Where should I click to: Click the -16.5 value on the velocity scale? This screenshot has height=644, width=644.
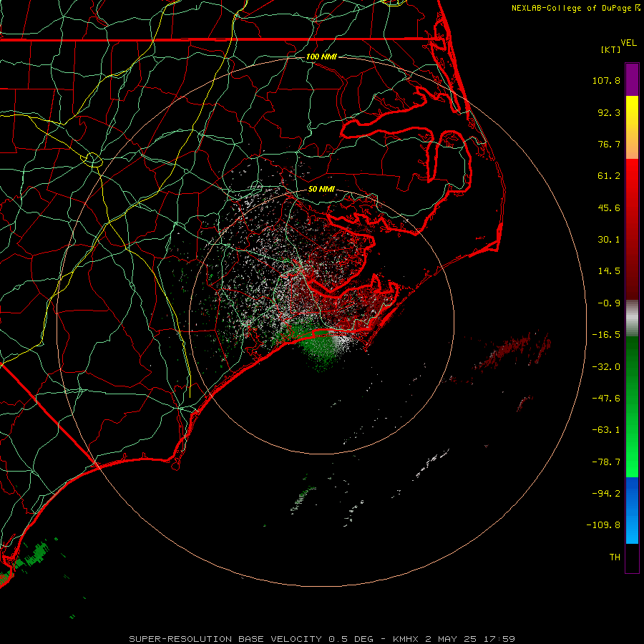tap(606, 335)
